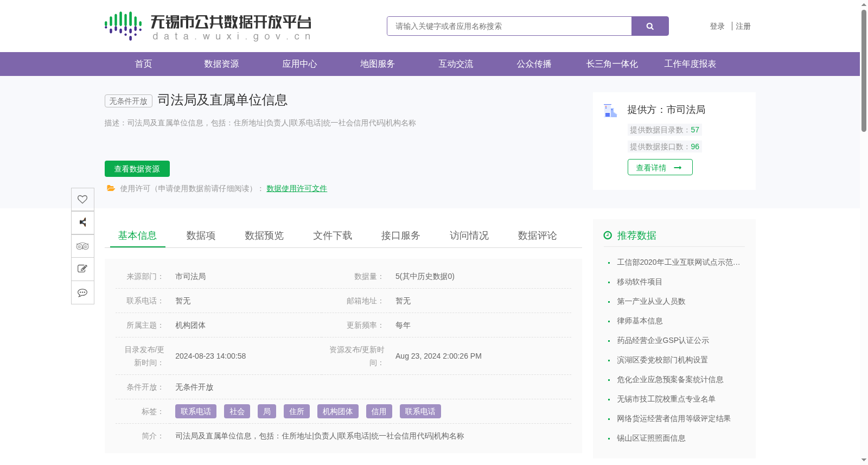Screen dimensions: 868x465
Task: Open the 登录 login link
Action: [x=717, y=26]
